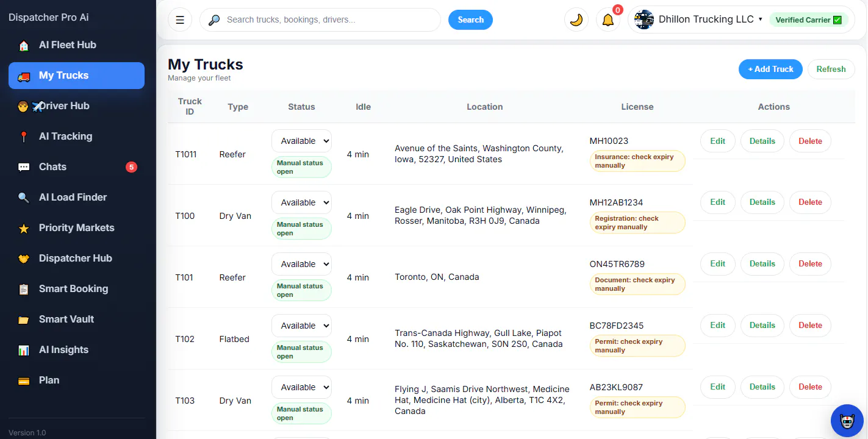
Task: Edit truck T1011
Action: (x=717, y=141)
